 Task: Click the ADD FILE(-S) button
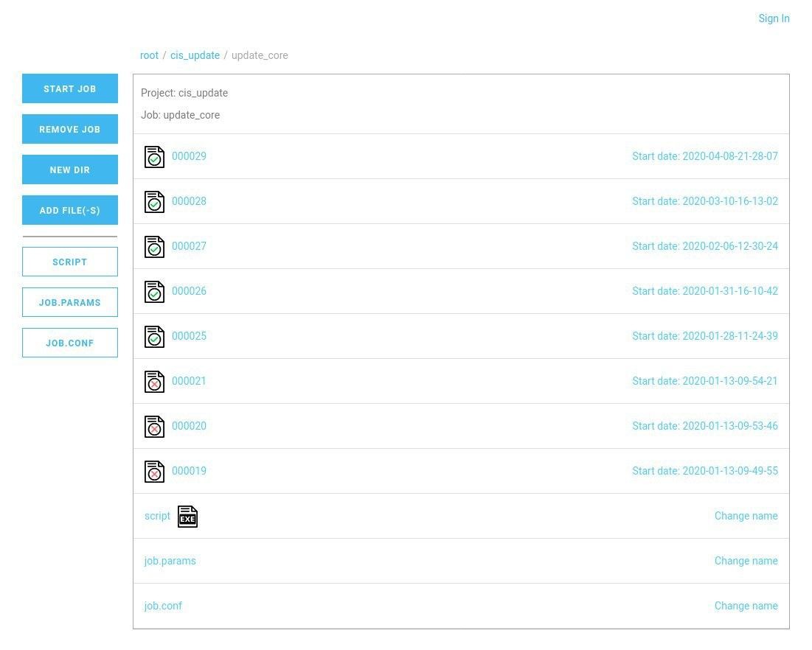70,210
